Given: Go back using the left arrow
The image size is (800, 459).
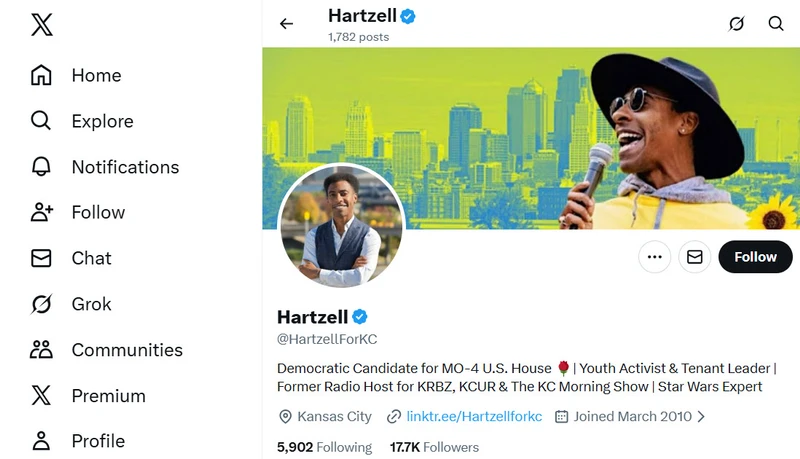Looking at the screenshot, I should tap(286, 23).
